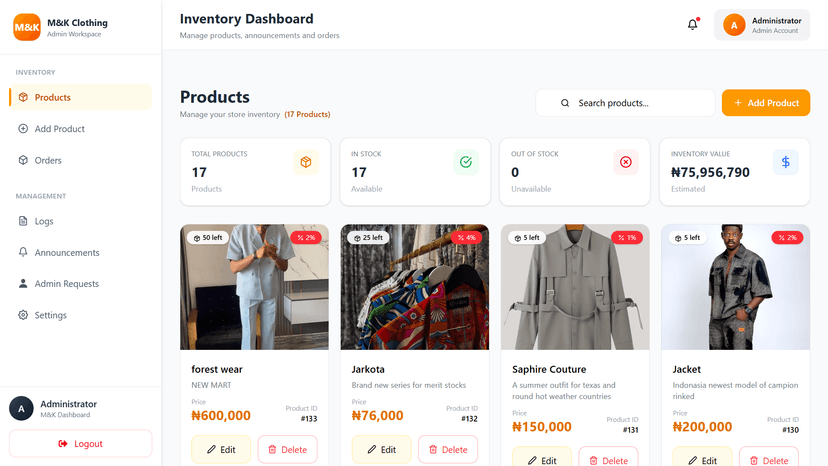Screen dimensions: 828x466
Task: Click the In Stock checkmark icon
Action: click(x=466, y=162)
